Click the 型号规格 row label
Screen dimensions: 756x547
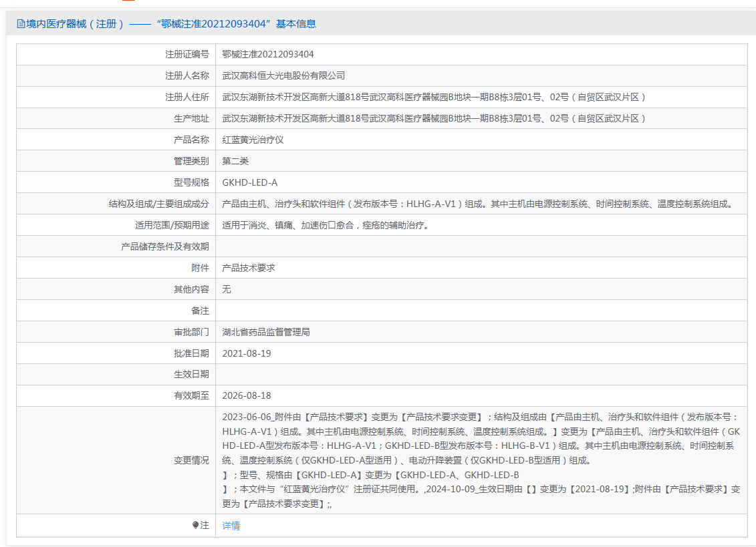[191, 182]
